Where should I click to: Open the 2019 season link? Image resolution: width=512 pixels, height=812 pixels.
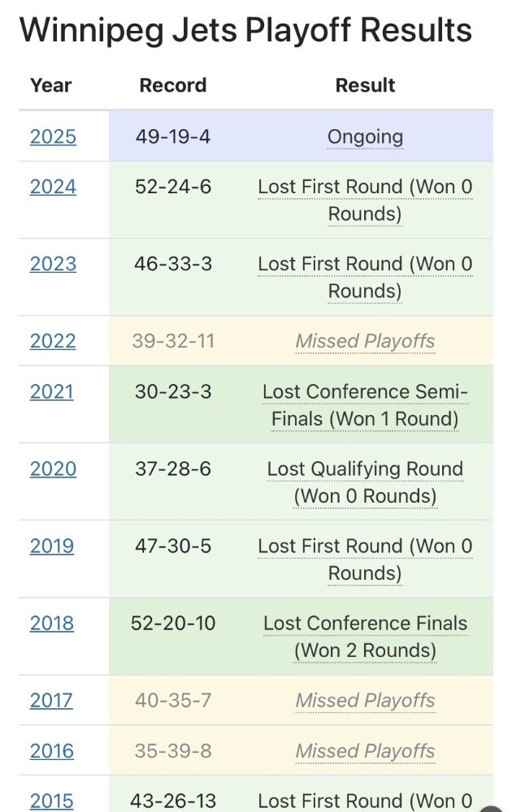point(52,546)
